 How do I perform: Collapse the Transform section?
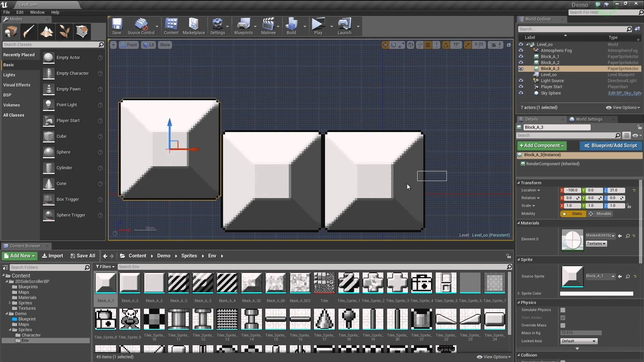tap(519, 183)
